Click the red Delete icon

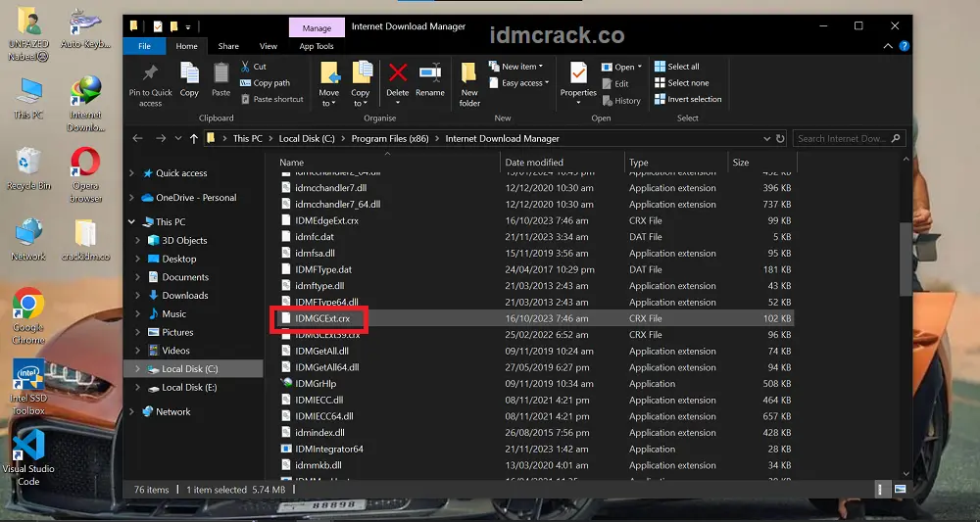click(x=398, y=72)
